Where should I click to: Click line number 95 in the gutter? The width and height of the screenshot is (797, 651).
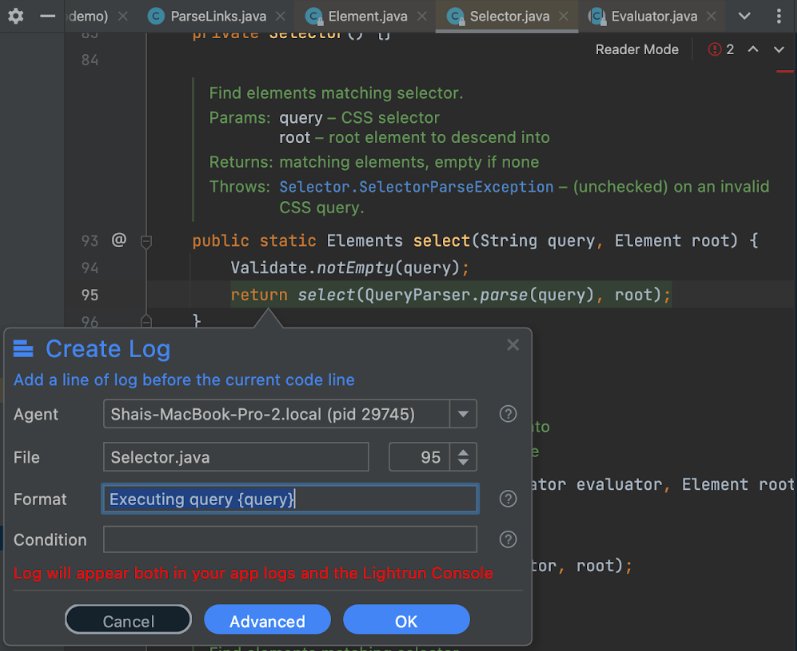point(90,295)
